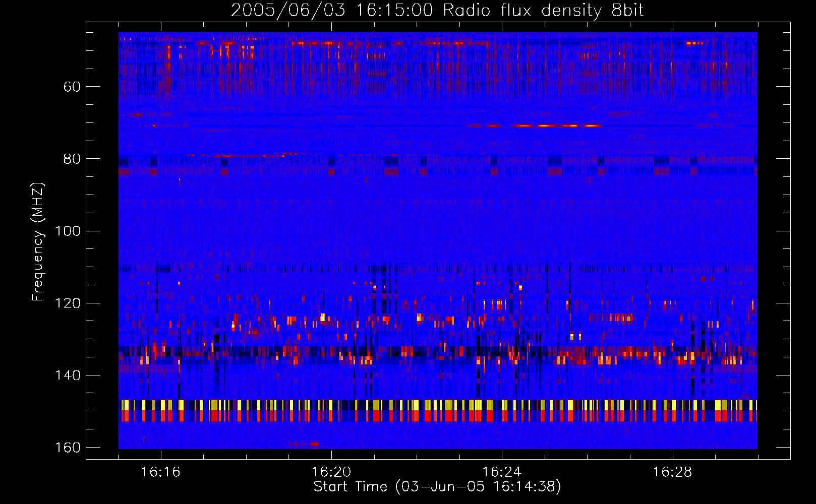Click the bright red emission streak near 70 MHz
The height and width of the screenshot is (504, 816).
535,125
